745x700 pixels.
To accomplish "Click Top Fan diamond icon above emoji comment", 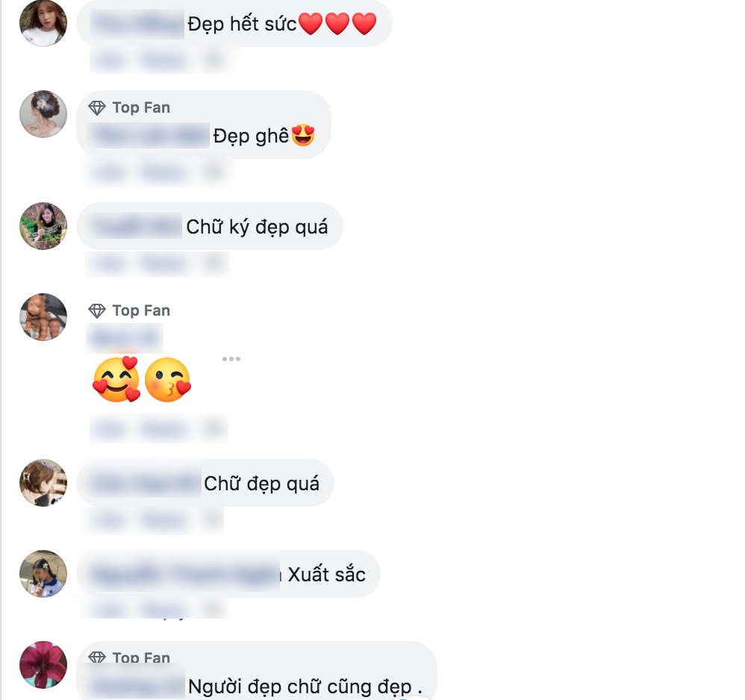I will pyautogui.click(x=97, y=310).
